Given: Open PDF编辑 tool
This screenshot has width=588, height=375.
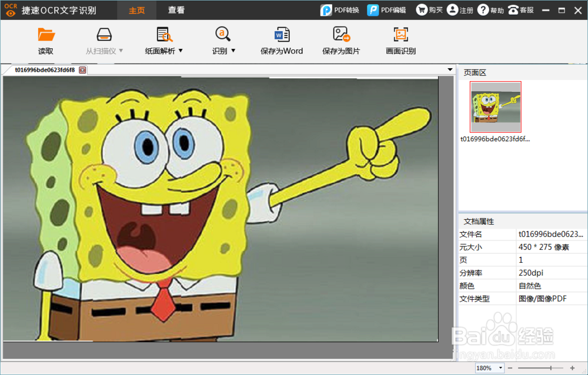Looking at the screenshot, I should click(387, 10).
